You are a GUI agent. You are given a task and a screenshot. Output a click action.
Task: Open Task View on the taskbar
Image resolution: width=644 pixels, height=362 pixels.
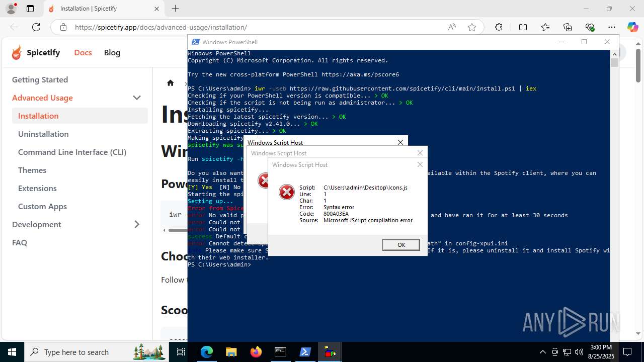point(182,352)
